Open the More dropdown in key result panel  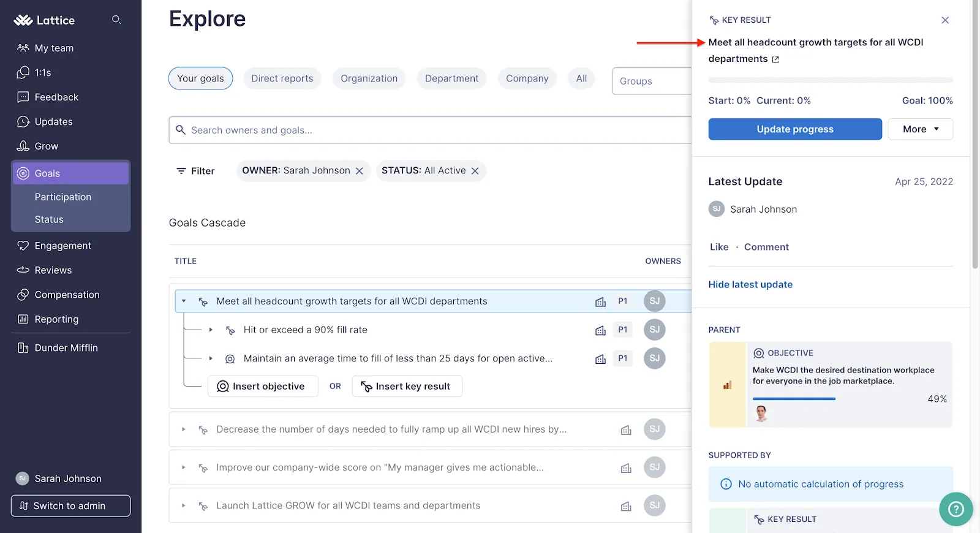point(920,129)
